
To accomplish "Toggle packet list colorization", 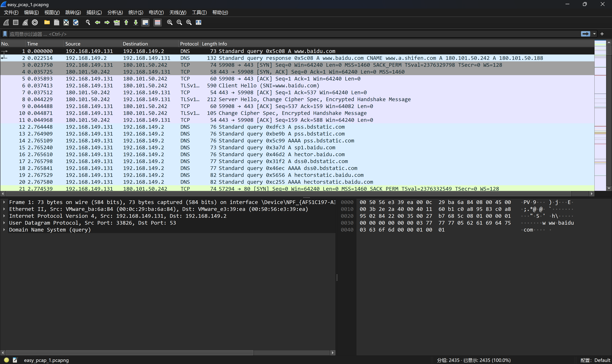I will [158, 23].
